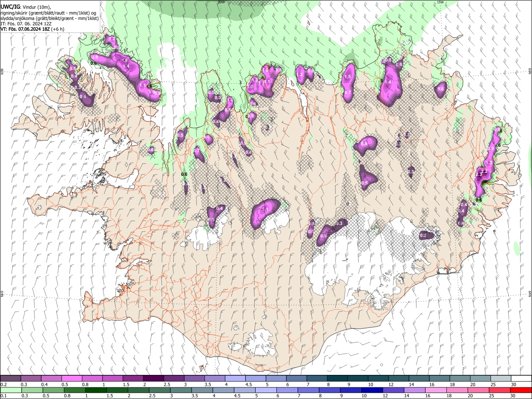
Task: Click the 0.1 label under the bottom legend
Action: [x=3, y=396]
